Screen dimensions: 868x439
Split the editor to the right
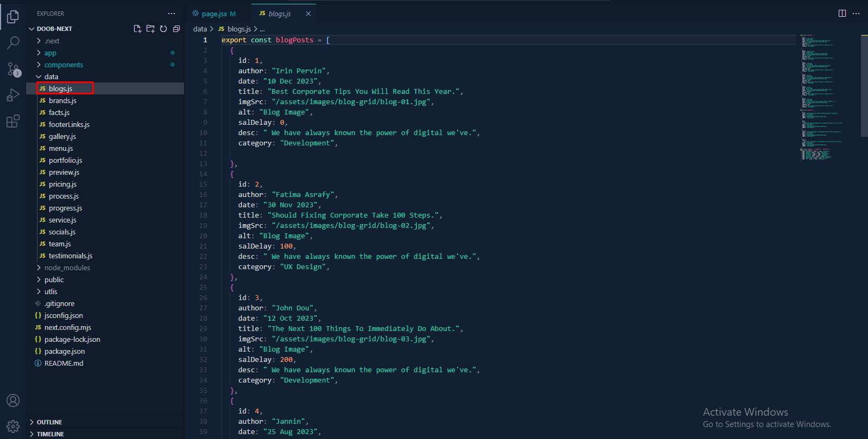842,14
